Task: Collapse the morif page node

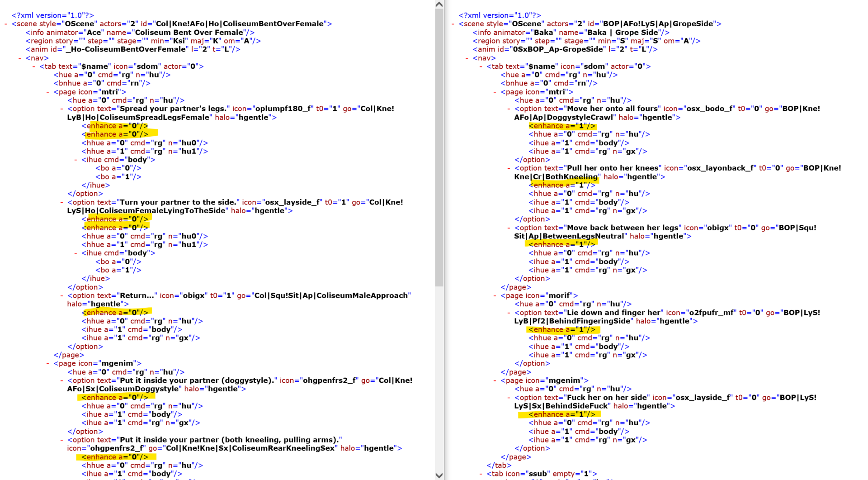Action: [x=495, y=295]
